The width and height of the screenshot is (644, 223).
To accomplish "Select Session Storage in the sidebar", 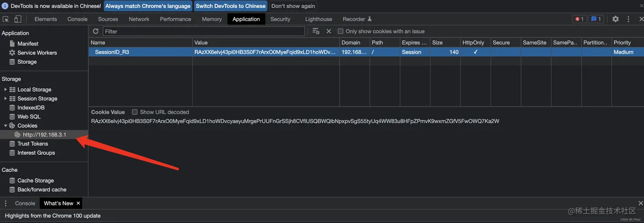I will coord(37,98).
